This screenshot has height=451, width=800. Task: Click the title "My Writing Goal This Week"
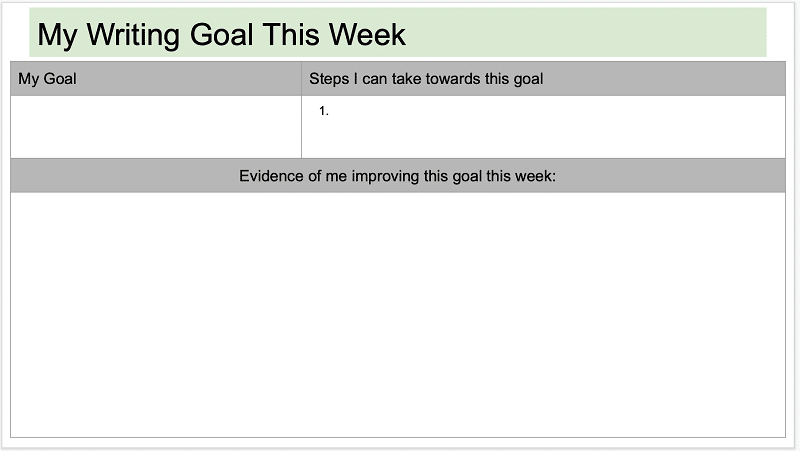click(x=221, y=34)
